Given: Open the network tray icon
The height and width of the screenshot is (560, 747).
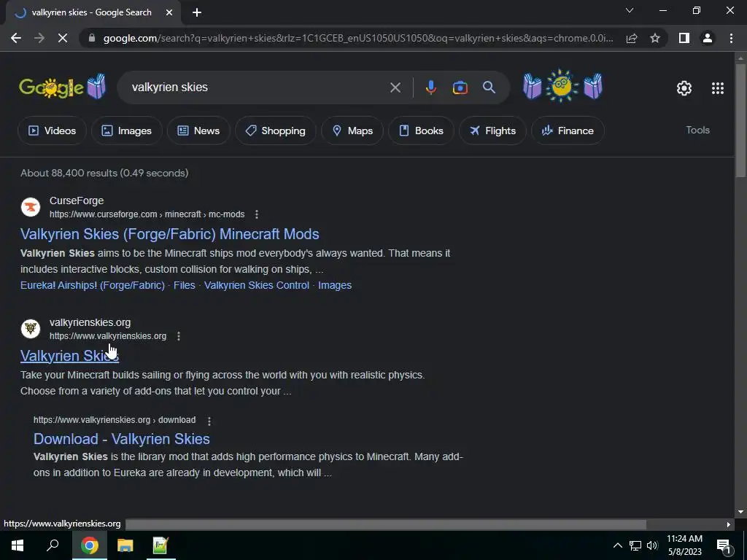Looking at the screenshot, I should (x=635, y=545).
